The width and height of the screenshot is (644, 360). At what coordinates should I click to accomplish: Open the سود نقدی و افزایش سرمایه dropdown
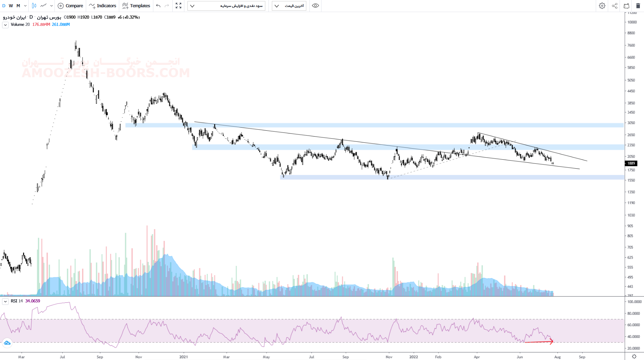click(226, 6)
